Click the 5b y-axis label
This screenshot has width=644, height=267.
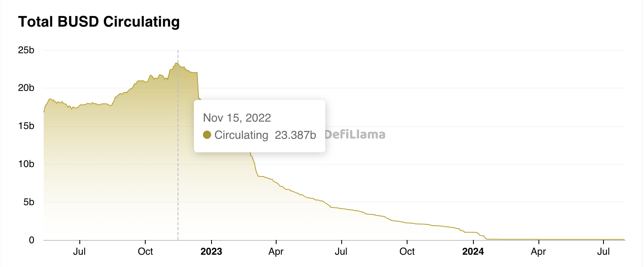[29, 202]
